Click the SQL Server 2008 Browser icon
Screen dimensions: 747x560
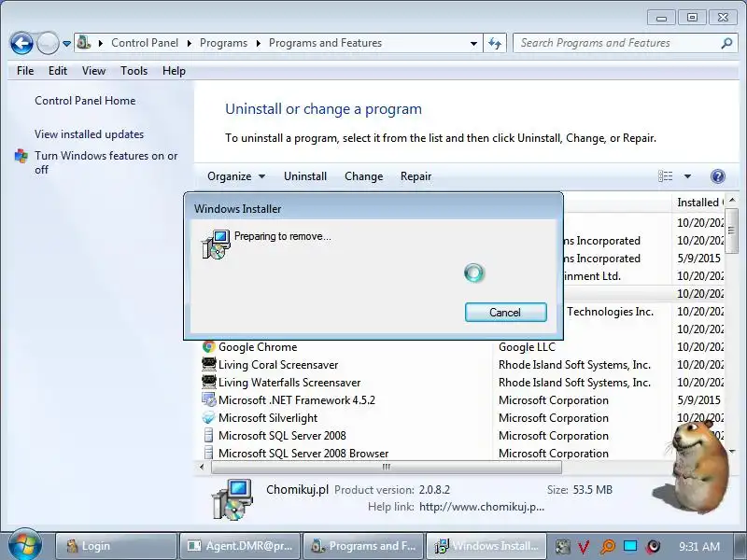[x=208, y=453]
